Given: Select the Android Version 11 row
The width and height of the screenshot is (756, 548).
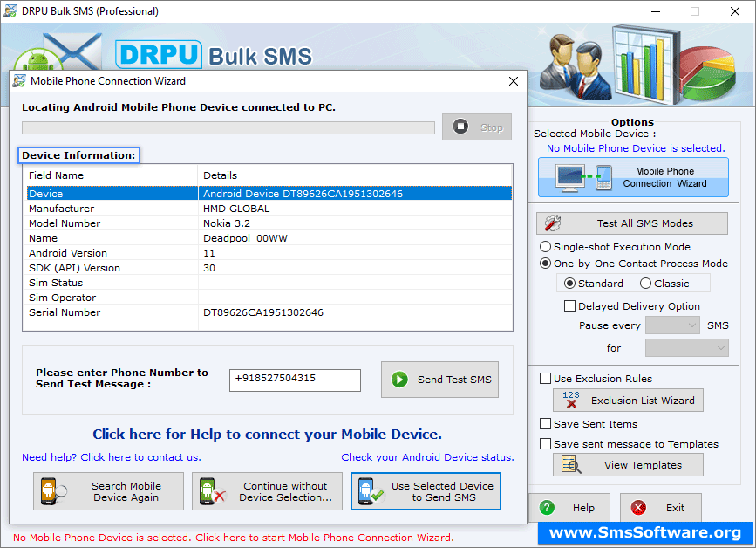Looking at the screenshot, I should (269, 253).
